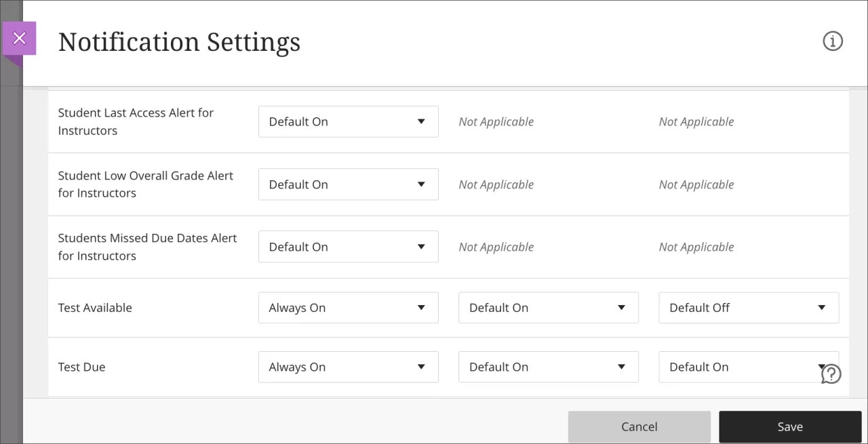
Task: Change Test Available from Always On
Action: pos(348,307)
